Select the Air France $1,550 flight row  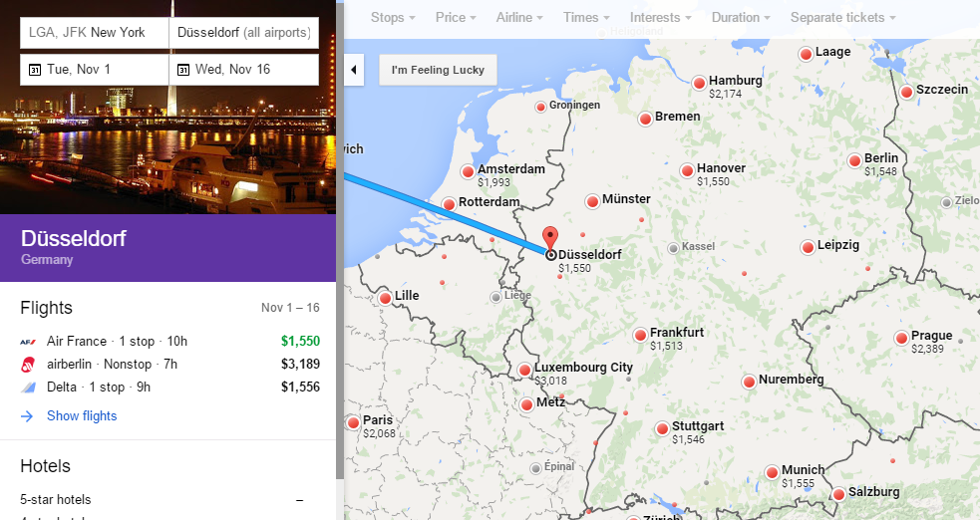tap(169, 341)
